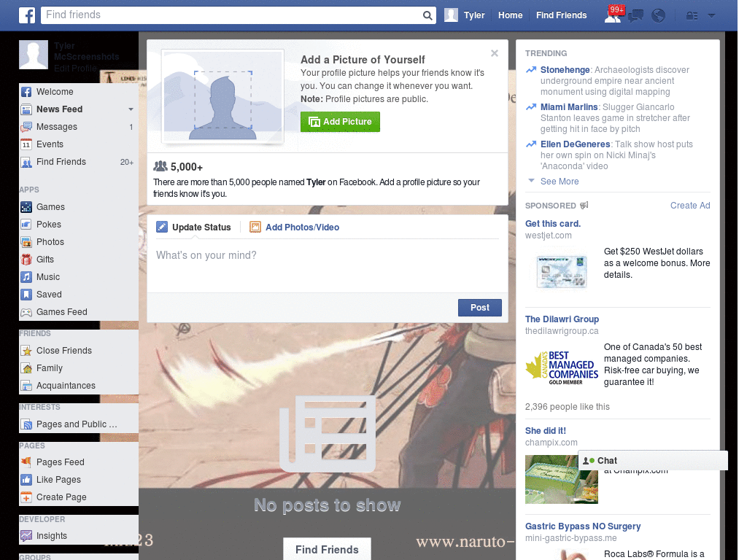Open Create Page plus icon
The image size is (747, 560).
pos(26,497)
